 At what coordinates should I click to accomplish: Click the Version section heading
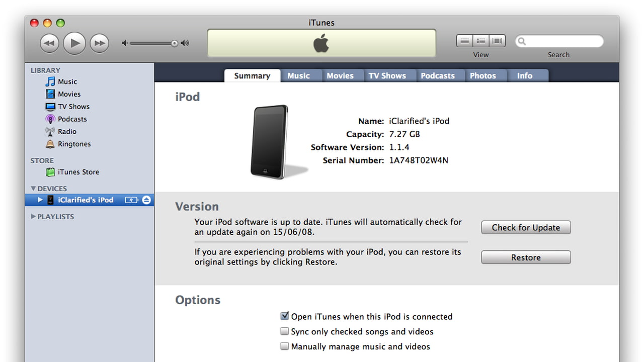click(197, 207)
